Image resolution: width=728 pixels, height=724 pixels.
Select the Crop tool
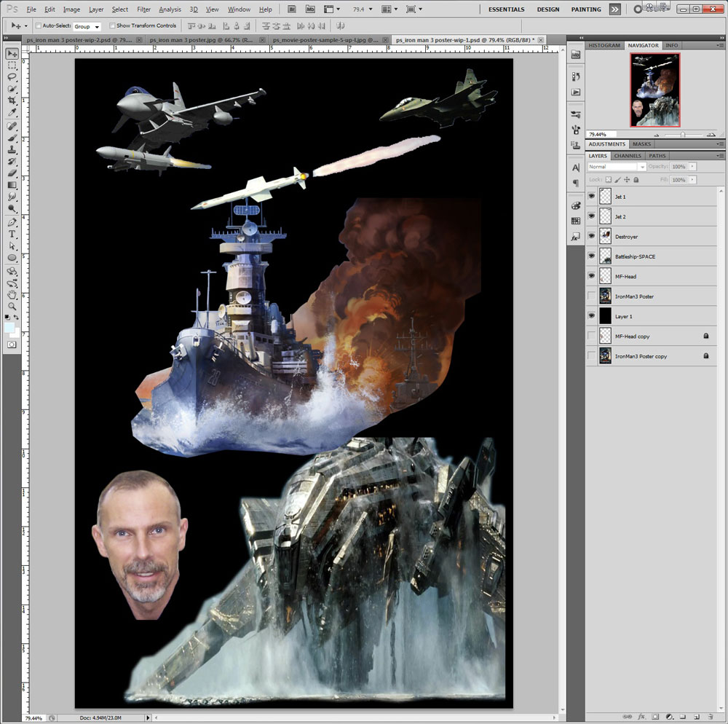click(x=12, y=101)
